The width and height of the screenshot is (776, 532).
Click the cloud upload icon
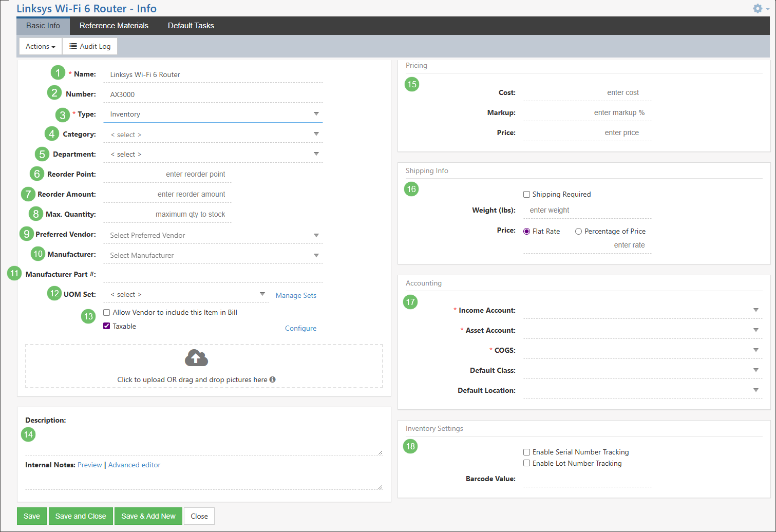pyautogui.click(x=196, y=358)
